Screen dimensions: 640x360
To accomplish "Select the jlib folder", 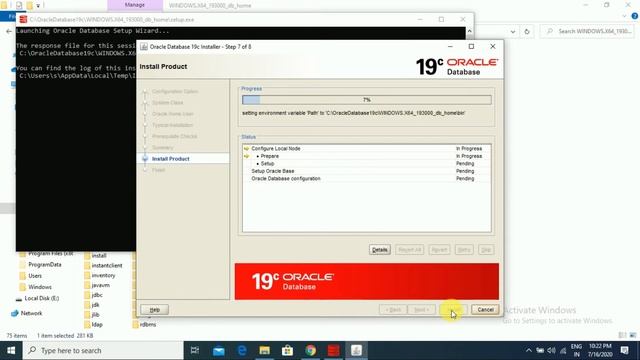I will (x=96, y=315).
